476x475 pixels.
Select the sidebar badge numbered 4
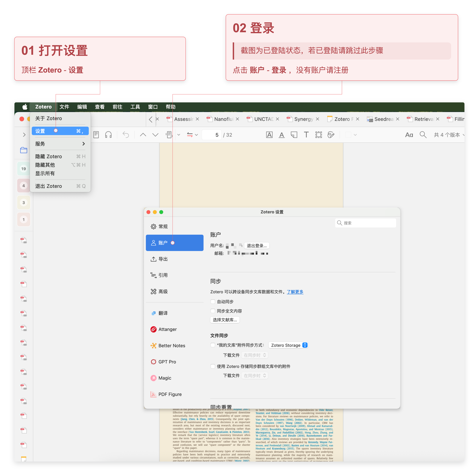click(24, 186)
